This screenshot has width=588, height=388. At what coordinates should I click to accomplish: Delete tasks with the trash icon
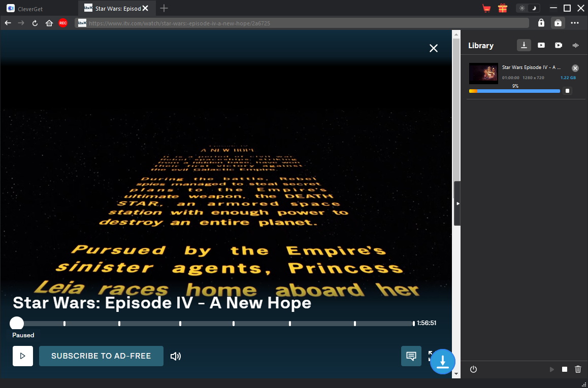tap(578, 369)
